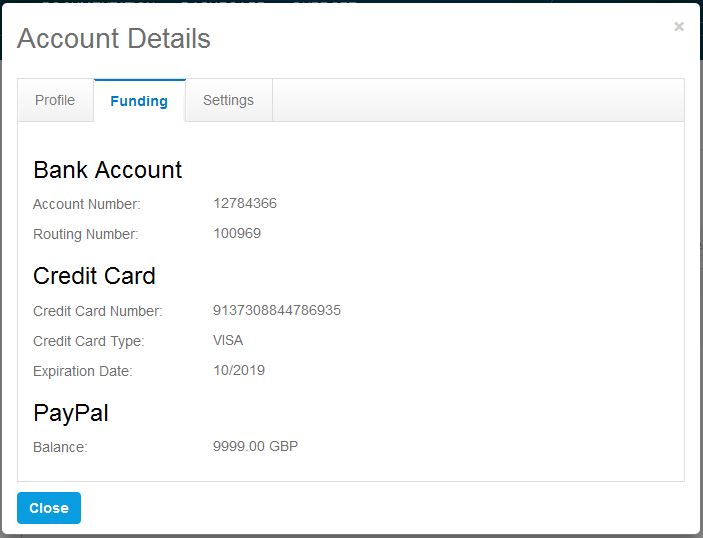Click the Account Details title
Screen dimensions: 703x538
(114, 38)
